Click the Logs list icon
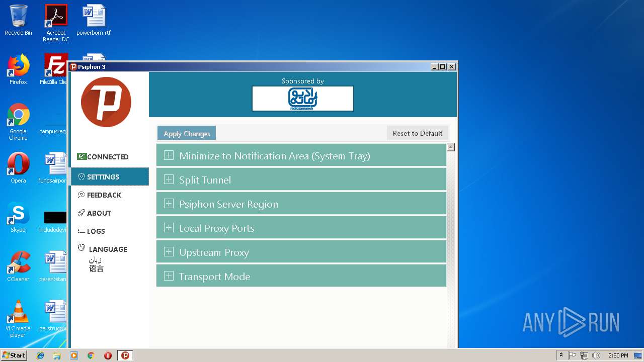The image size is (644, 362). [x=82, y=231]
